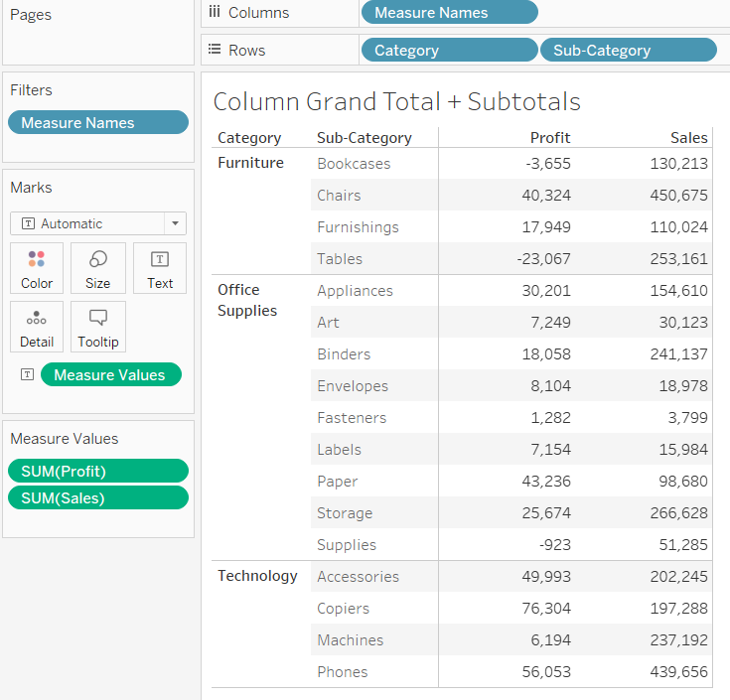
Task: Click Chairs sales value 450,675
Action: click(x=679, y=195)
